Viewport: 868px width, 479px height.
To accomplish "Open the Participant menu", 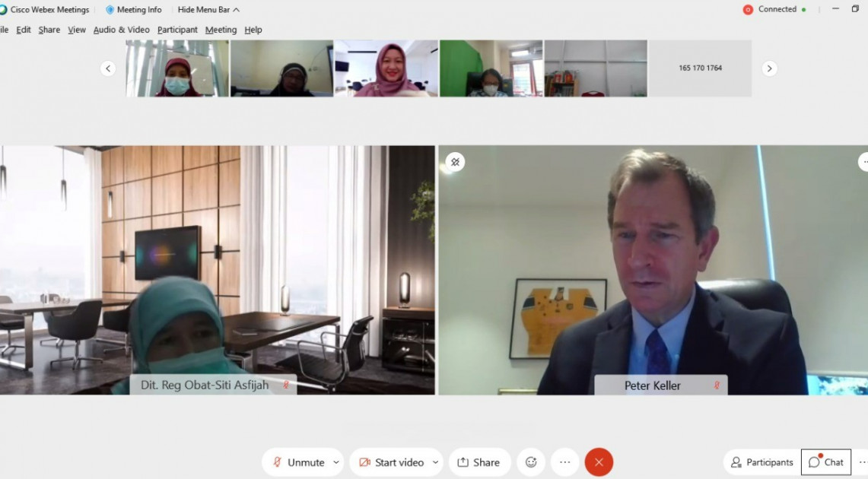I will pyautogui.click(x=177, y=30).
